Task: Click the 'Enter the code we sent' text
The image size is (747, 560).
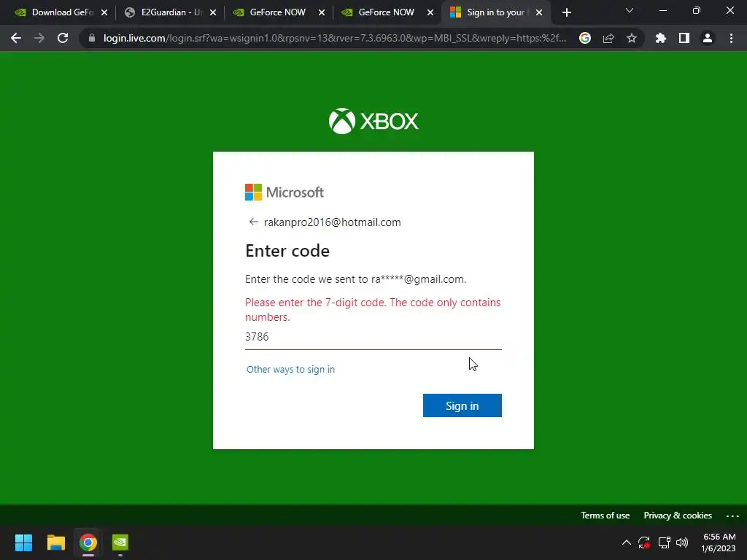Action: 355,279
